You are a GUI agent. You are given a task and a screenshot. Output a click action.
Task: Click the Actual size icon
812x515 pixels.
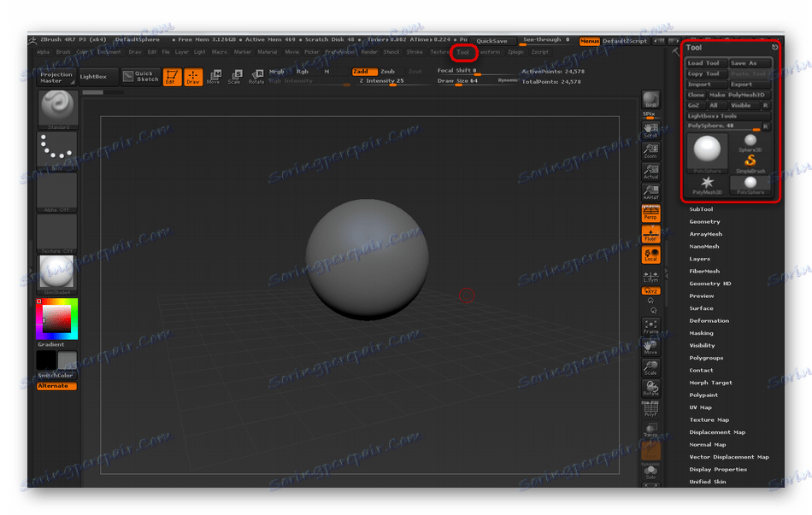pyautogui.click(x=651, y=172)
